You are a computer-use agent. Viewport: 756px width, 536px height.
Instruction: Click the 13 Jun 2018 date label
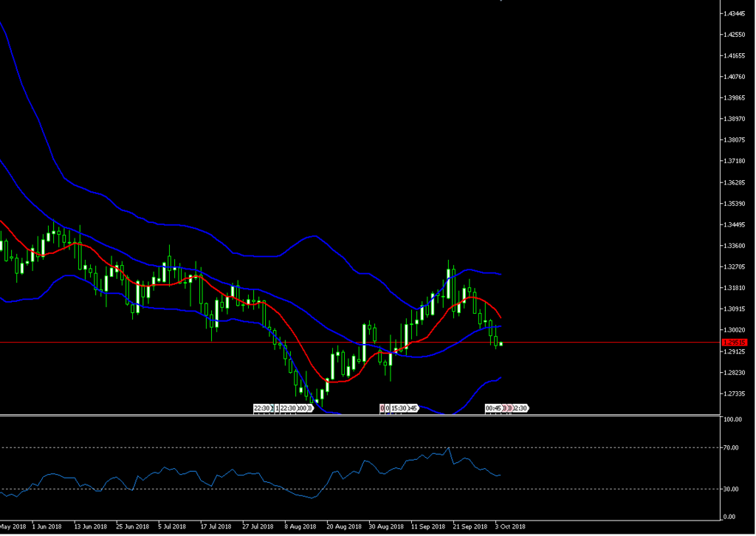point(90,526)
